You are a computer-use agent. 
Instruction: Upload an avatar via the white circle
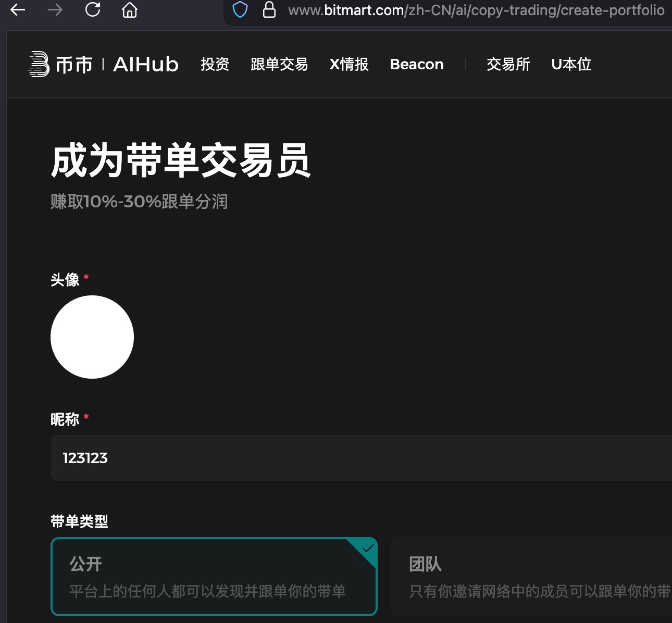point(92,337)
